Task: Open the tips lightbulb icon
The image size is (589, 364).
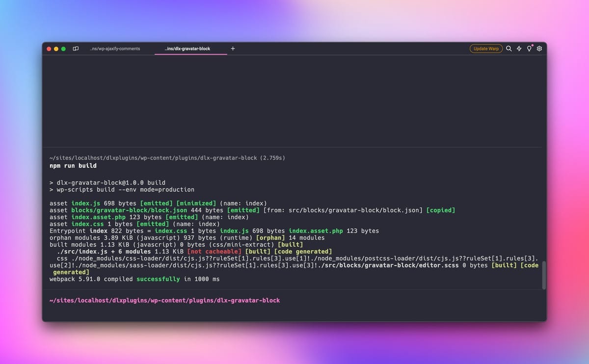Action: click(x=529, y=49)
